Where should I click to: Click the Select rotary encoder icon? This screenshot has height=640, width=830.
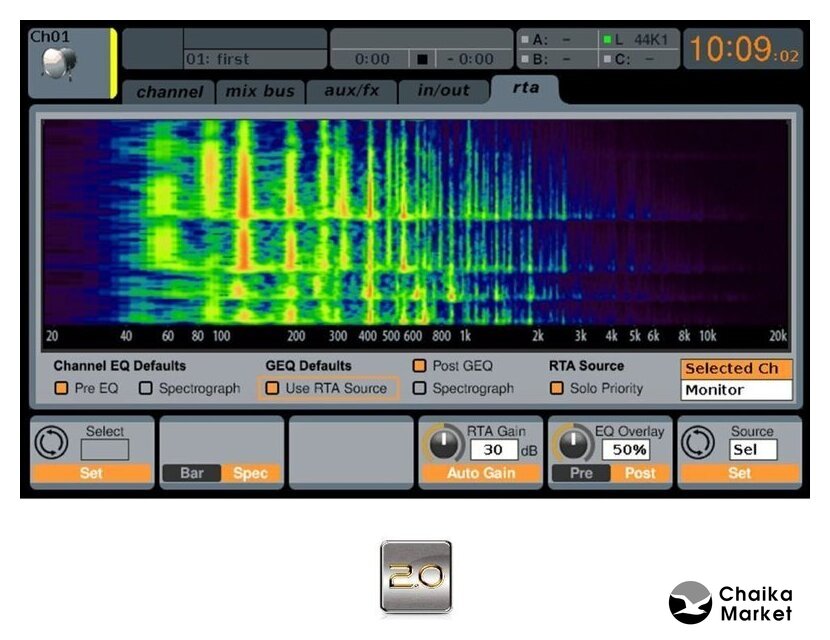click(x=49, y=443)
